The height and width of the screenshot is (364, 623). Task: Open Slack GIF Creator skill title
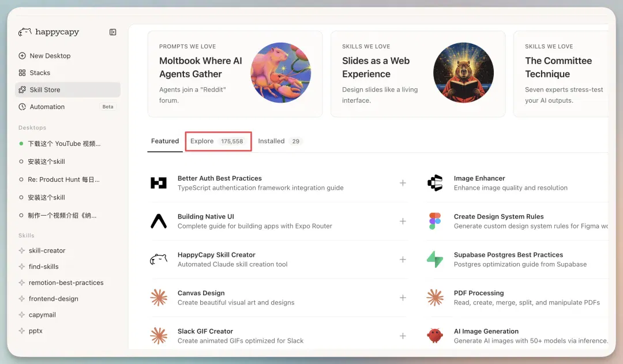[205, 332]
